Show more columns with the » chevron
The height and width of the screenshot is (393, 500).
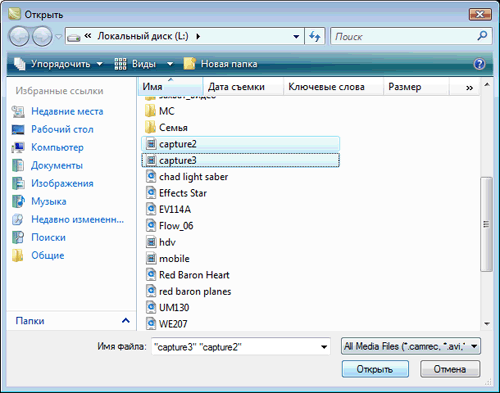(469, 88)
